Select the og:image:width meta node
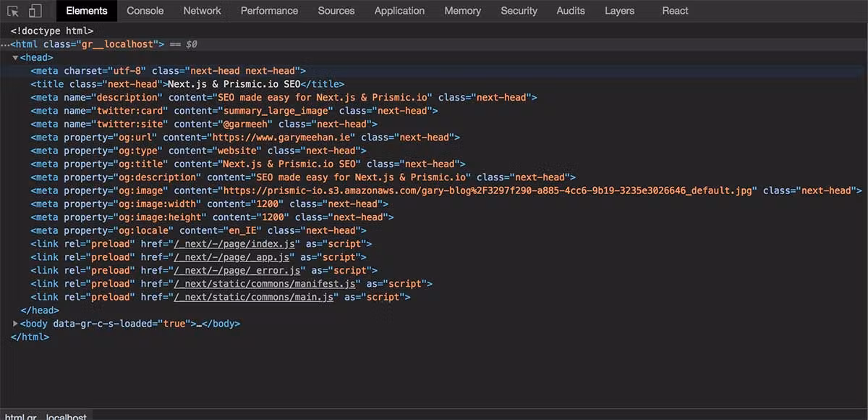Viewport: 868px width, 420px height. (209, 203)
